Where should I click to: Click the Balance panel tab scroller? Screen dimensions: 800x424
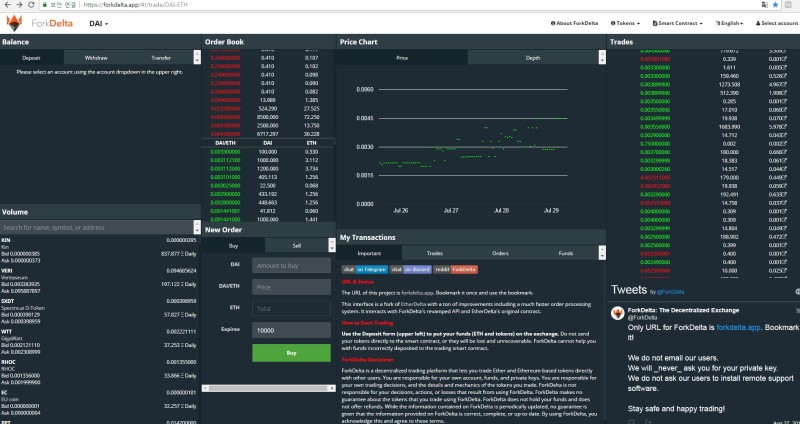click(x=197, y=57)
